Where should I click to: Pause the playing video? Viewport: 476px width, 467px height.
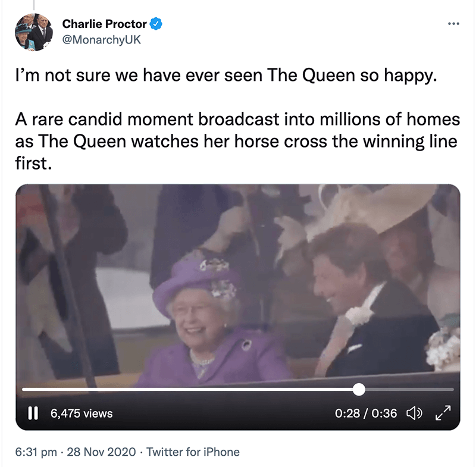[x=33, y=413]
